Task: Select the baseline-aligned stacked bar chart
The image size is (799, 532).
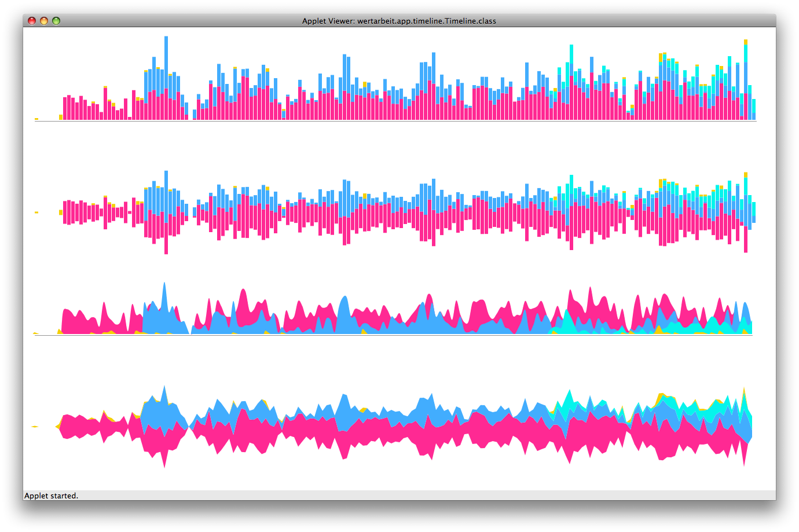Action: coord(395,78)
